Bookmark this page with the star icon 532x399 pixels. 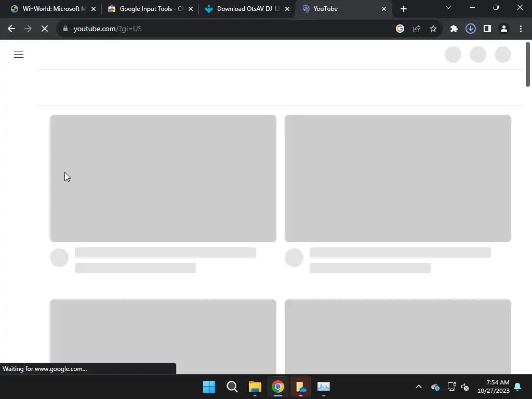click(433, 29)
